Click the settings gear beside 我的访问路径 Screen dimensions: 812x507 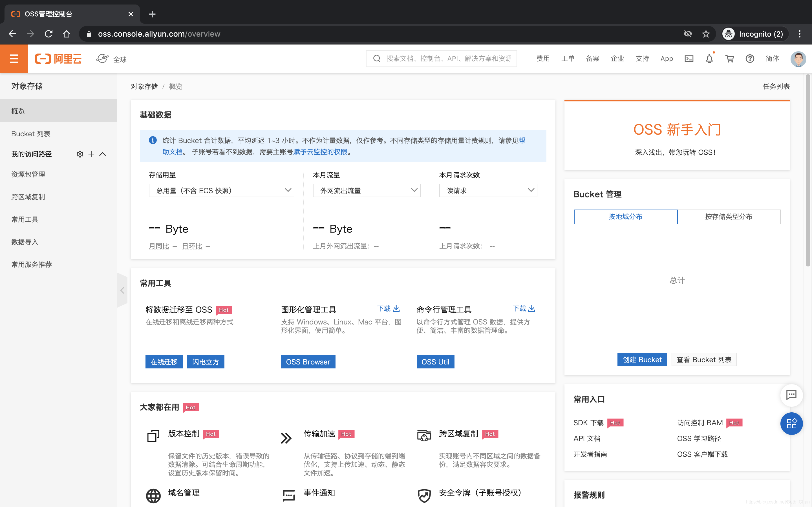(80, 154)
